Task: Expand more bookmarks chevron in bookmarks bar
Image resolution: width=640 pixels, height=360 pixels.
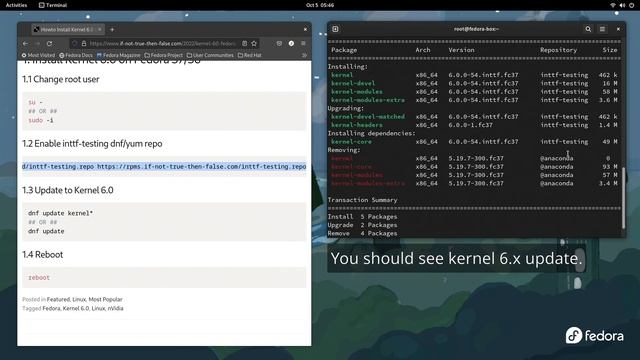Action: click(x=304, y=55)
